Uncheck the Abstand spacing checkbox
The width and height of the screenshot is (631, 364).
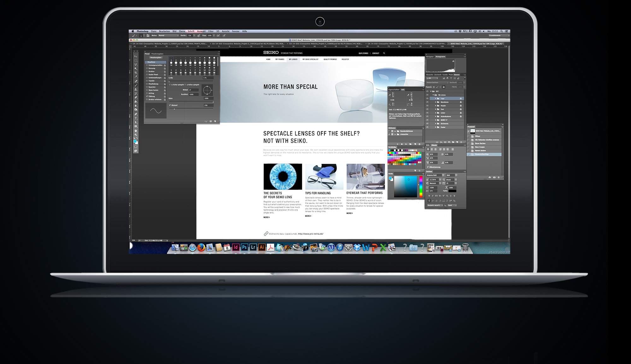point(170,105)
